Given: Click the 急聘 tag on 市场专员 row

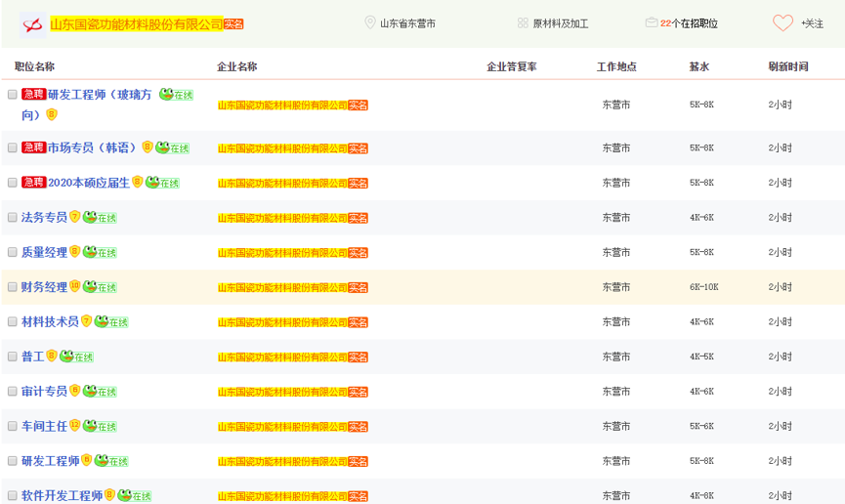Looking at the screenshot, I should tap(33, 147).
